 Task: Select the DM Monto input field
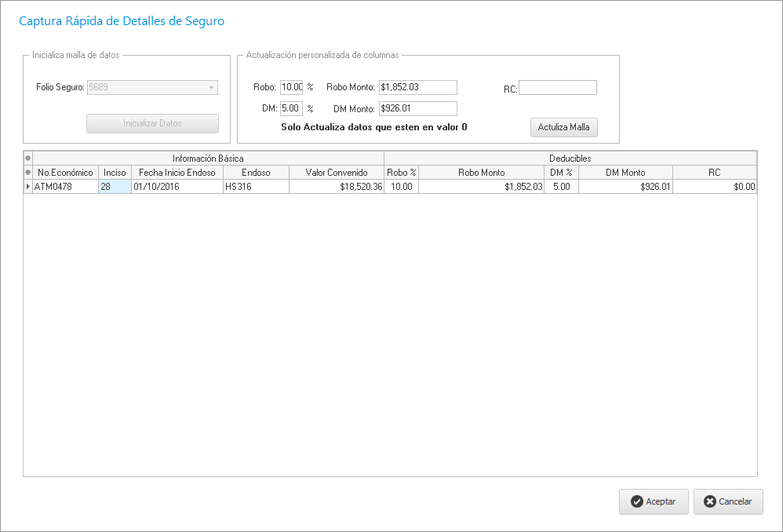coord(417,108)
